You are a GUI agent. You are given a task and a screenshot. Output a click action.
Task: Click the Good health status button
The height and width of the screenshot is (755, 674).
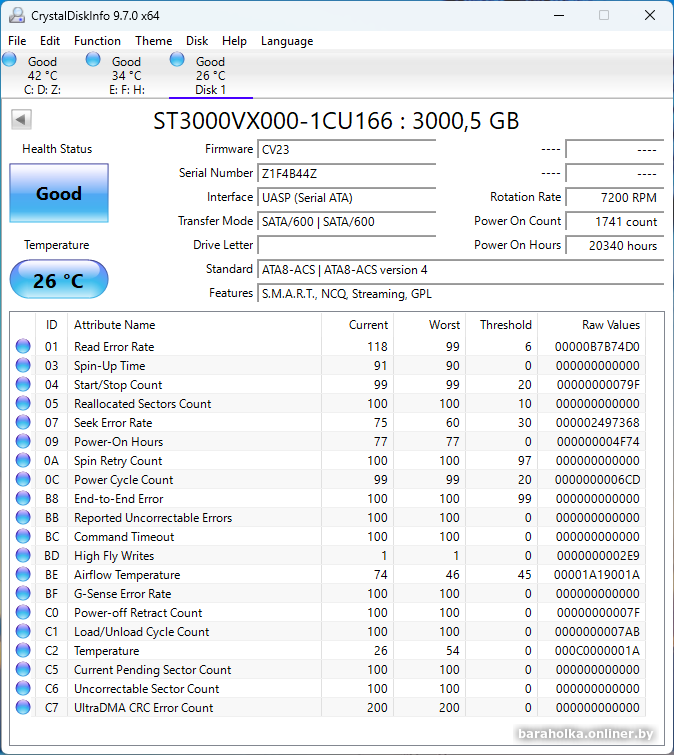[x=59, y=193]
